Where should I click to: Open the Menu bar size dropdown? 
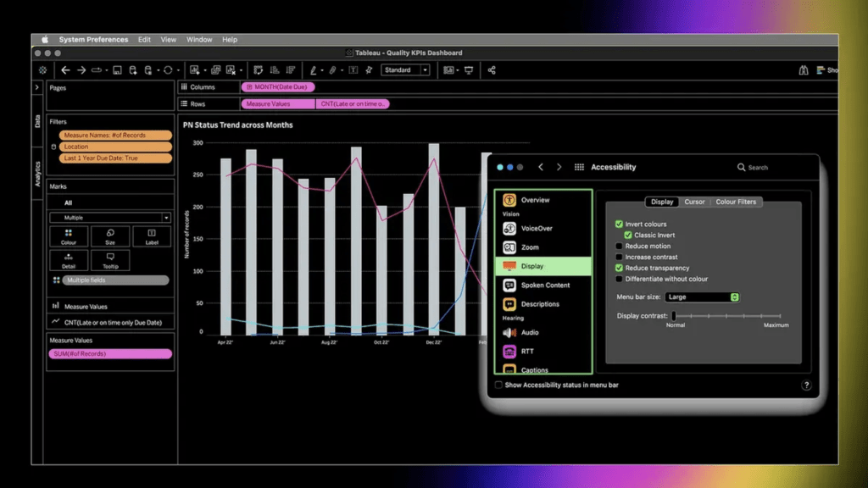[x=702, y=297]
